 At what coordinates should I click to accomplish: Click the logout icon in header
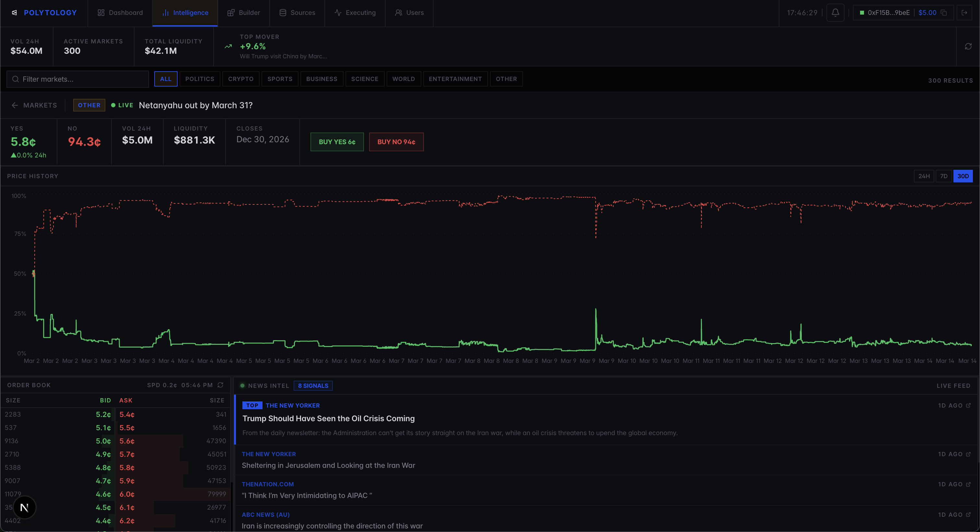click(x=964, y=13)
